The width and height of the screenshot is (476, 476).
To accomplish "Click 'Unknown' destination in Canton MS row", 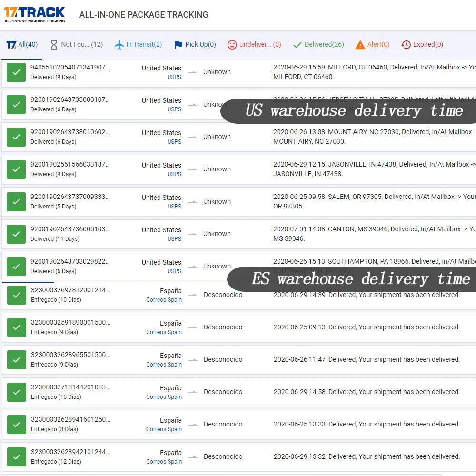I will click(x=217, y=234).
